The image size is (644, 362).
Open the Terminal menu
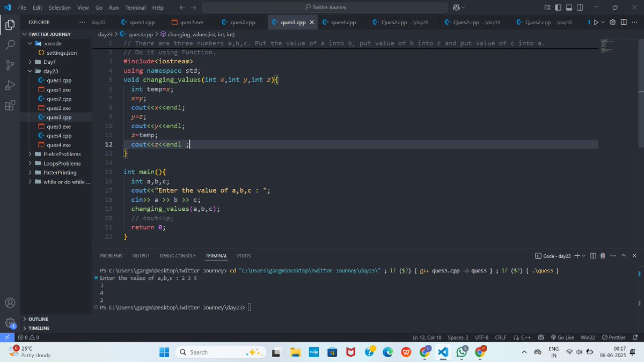click(135, 8)
